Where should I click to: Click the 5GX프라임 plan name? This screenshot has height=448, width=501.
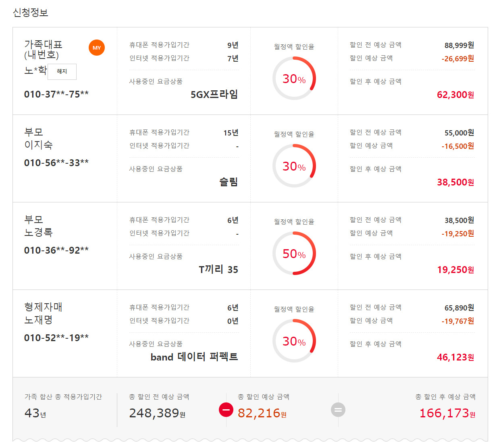[x=214, y=95]
